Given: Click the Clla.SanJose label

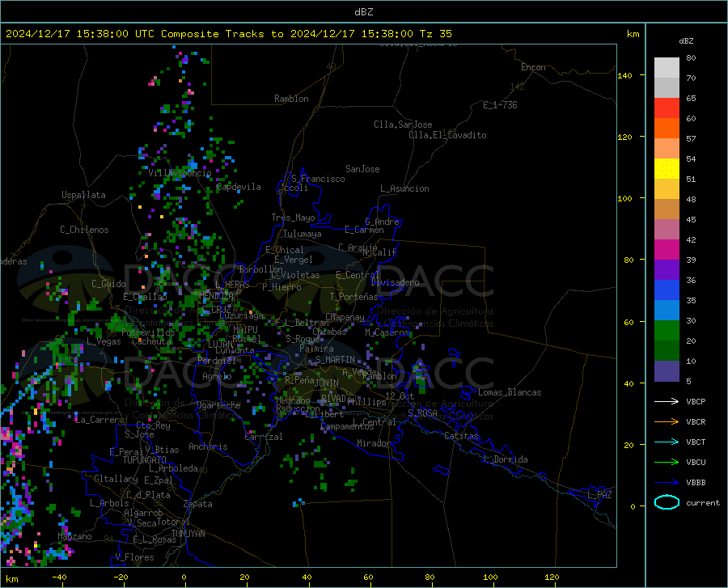Looking at the screenshot, I should click(403, 125).
